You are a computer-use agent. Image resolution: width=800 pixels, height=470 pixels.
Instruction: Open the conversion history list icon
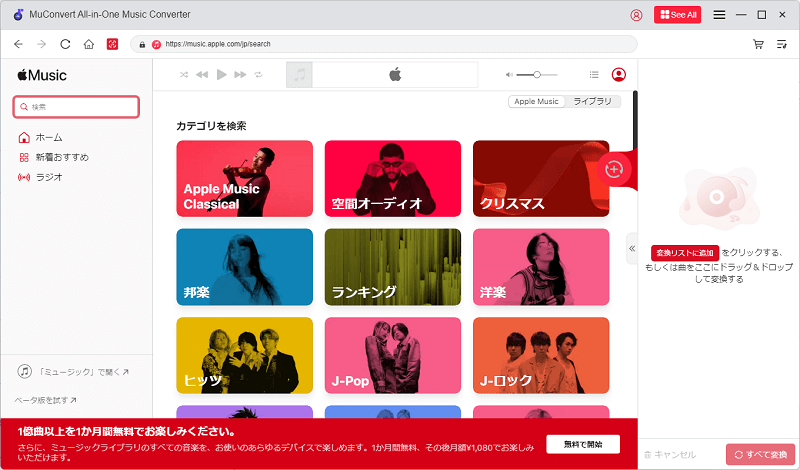[782, 44]
